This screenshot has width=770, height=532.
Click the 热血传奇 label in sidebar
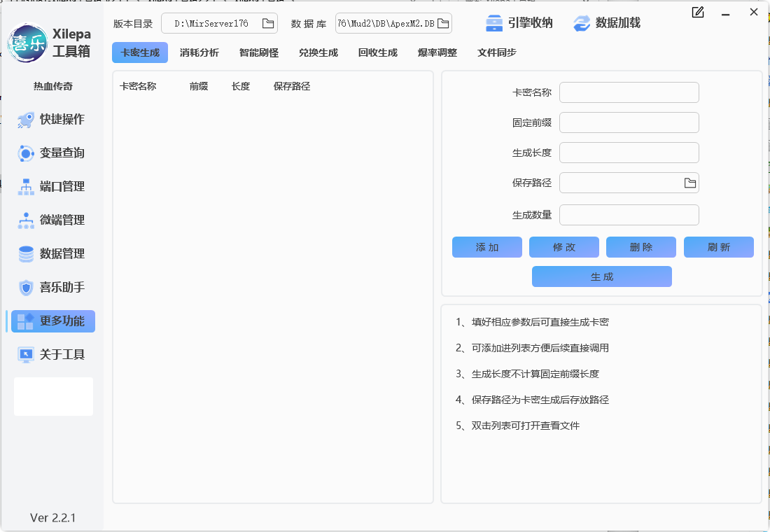[53, 87]
